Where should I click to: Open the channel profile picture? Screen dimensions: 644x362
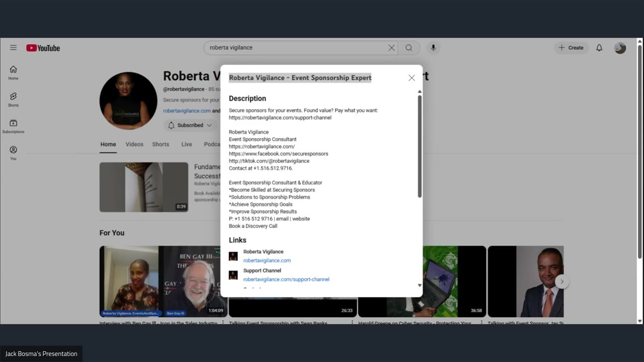point(128,101)
